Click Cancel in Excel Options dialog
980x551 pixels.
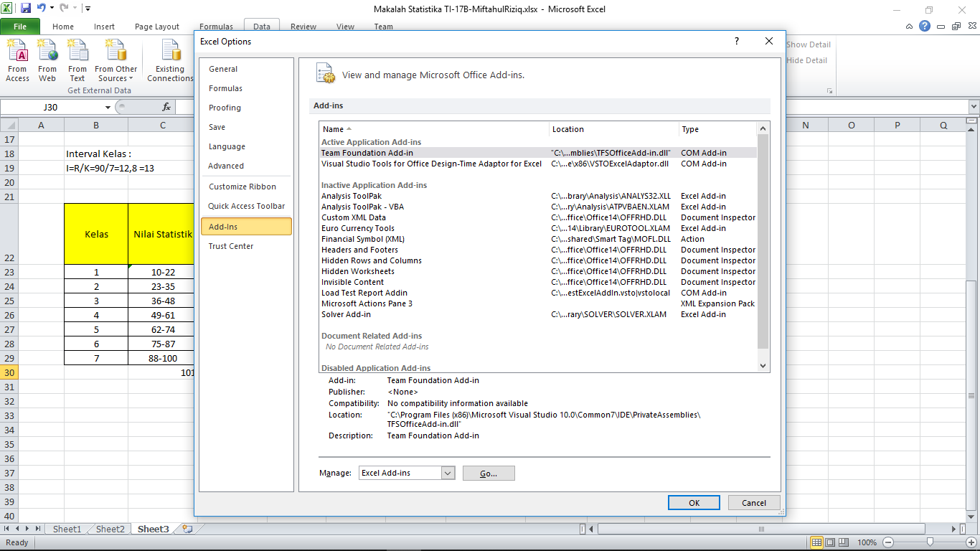[754, 503]
